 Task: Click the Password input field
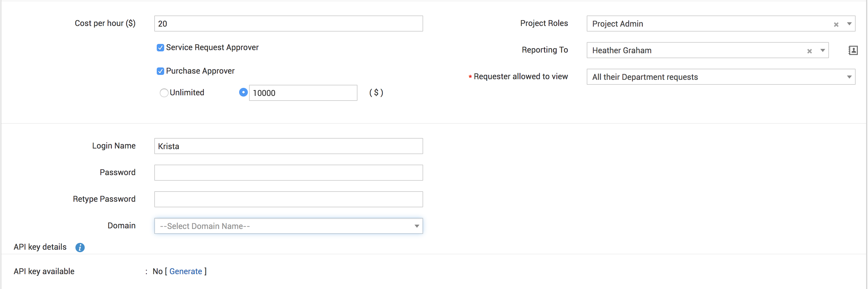pos(288,173)
